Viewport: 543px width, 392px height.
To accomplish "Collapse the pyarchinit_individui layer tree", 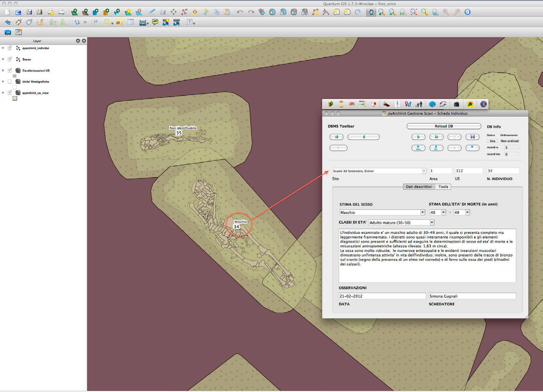I will point(3,48).
